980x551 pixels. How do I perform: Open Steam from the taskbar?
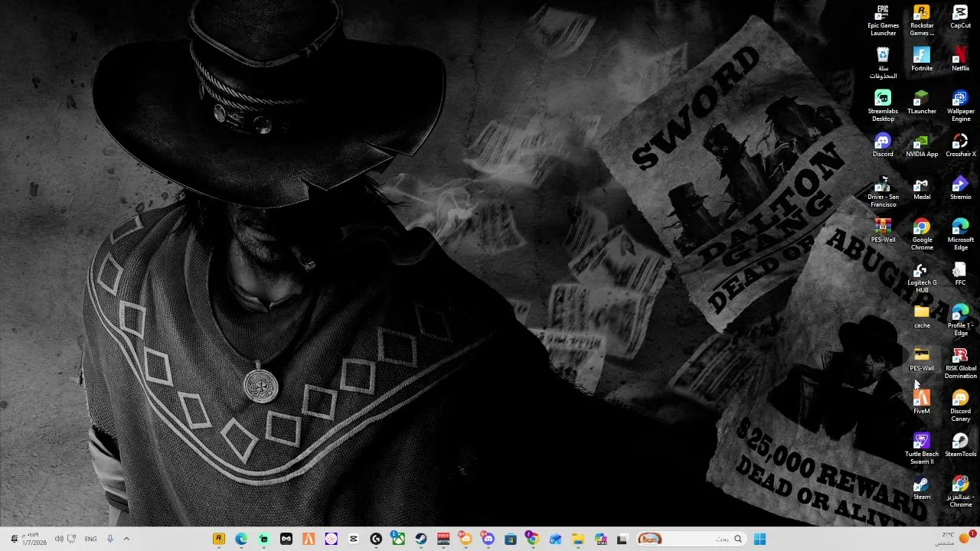[421, 539]
